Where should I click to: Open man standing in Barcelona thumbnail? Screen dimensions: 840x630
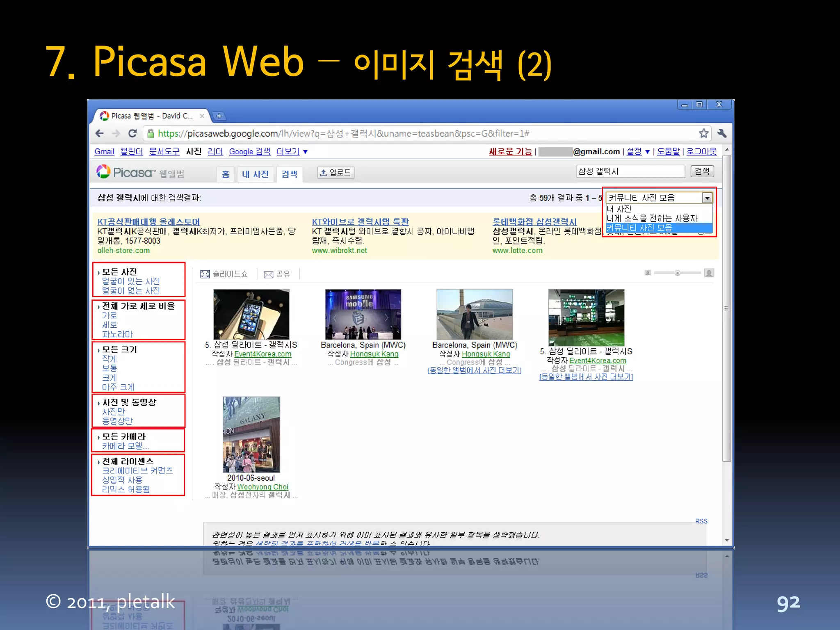(x=475, y=314)
